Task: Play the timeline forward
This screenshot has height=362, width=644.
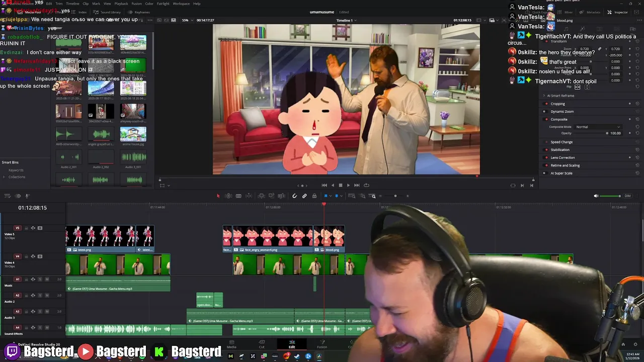Action: [x=348, y=185]
